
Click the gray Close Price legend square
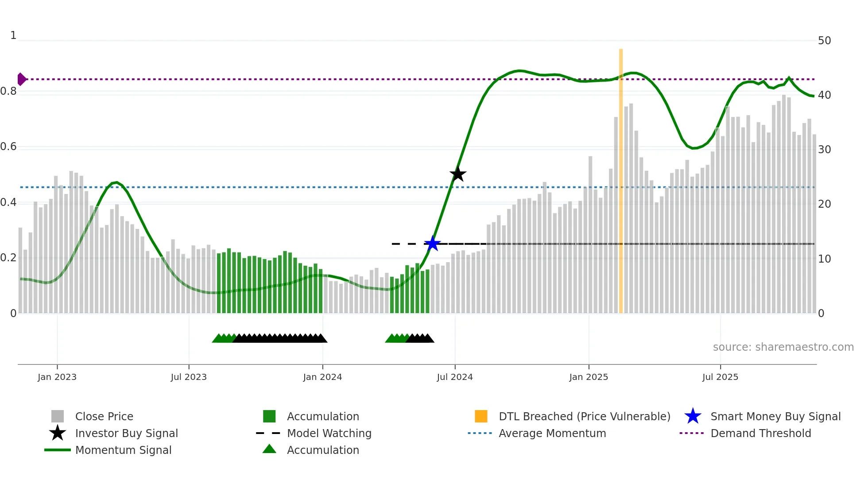[x=58, y=416]
